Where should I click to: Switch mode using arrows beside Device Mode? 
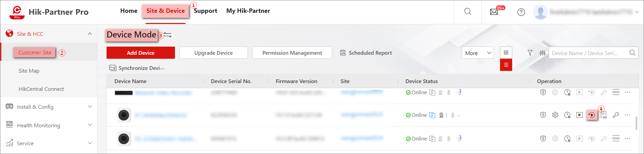[168, 35]
